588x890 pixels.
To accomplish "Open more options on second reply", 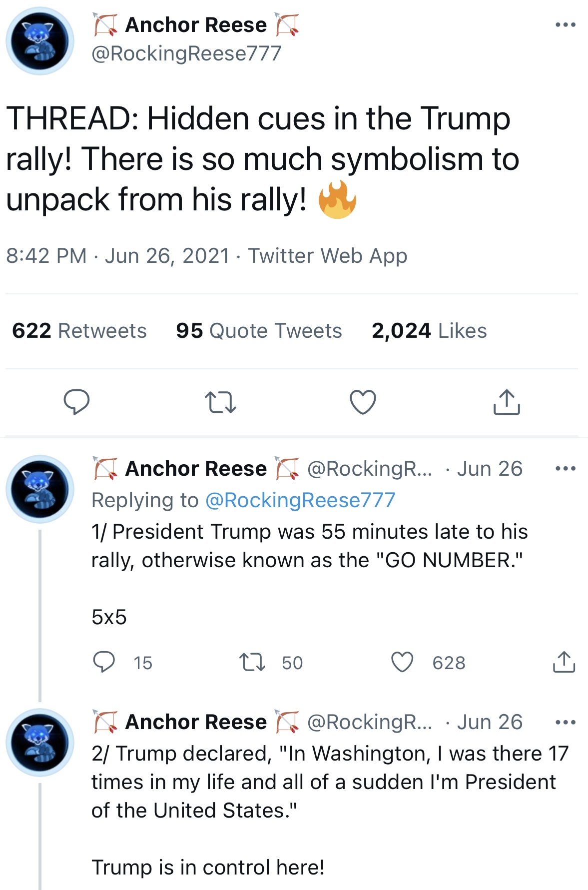I will point(566,722).
